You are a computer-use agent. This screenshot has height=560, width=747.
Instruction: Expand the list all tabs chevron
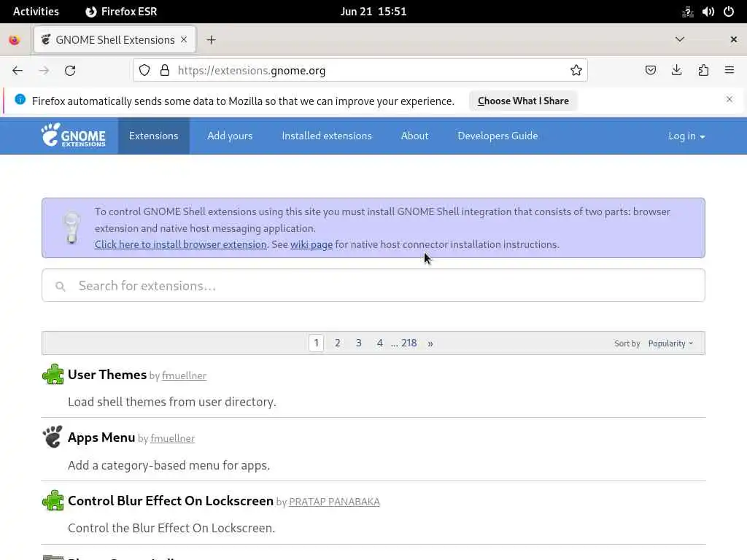tap(680, 39)
